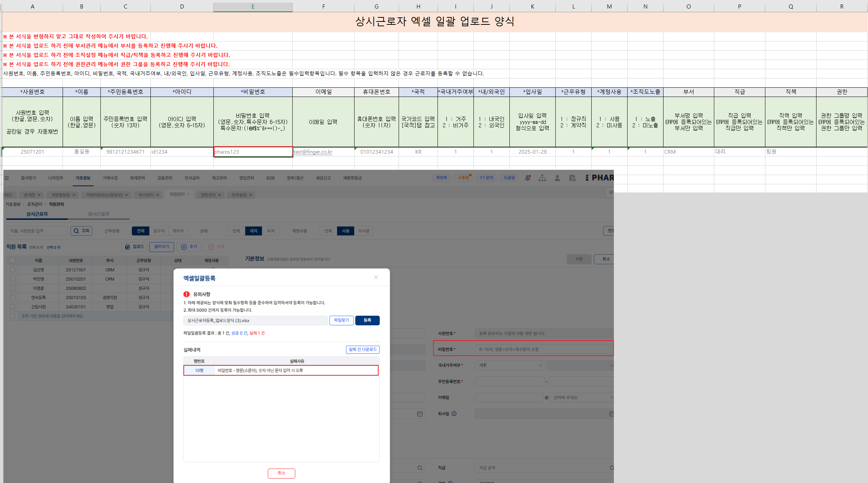Tick the checkbox for 신입사원

pyautogui.click(x=13, y=307)
